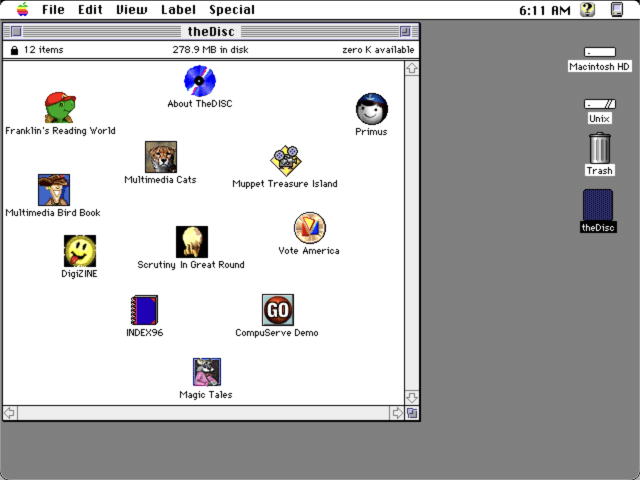The image size is (640, 480).
Task: Click the Macintosh HD label
Action: tap(600, 67)
